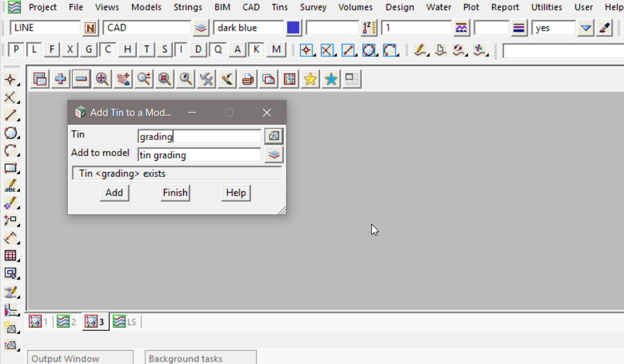Click the CAD model name field
624x364 pixels.
pos(147,28)
